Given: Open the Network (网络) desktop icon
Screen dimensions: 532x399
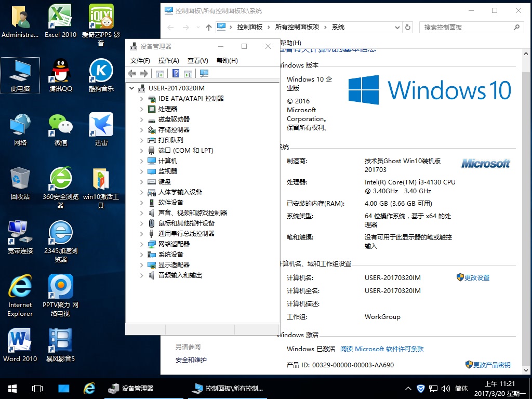Looking at the screenshot, I should click(20, 129).
